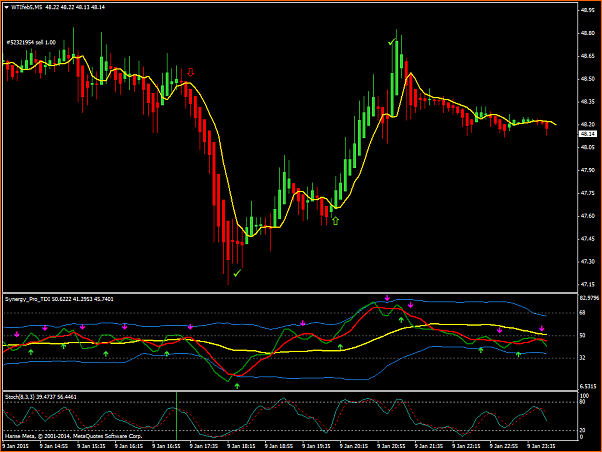602x452 pixels.
Task: Click the 9 Jan 22:15 time label
Action: point(466,446)
